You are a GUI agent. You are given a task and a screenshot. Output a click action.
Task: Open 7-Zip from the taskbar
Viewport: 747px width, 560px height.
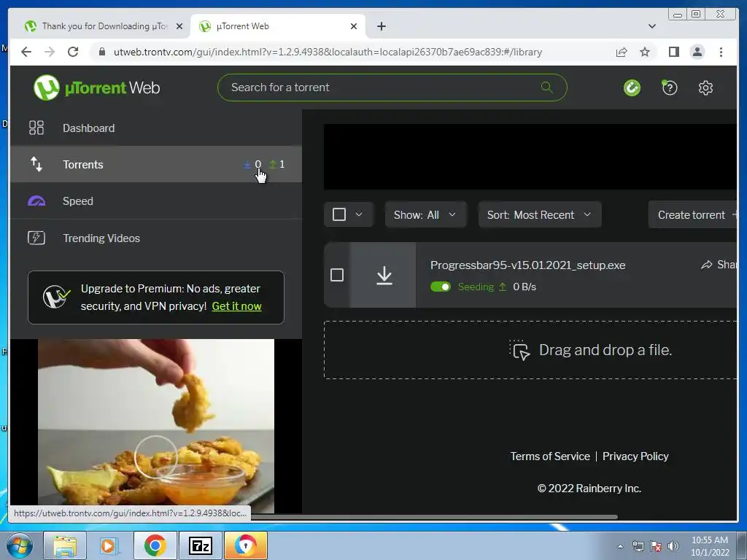click(200, 545)
